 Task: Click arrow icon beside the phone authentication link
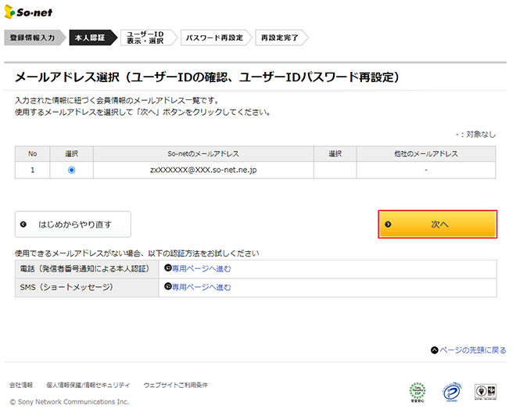tap(167, 268)
